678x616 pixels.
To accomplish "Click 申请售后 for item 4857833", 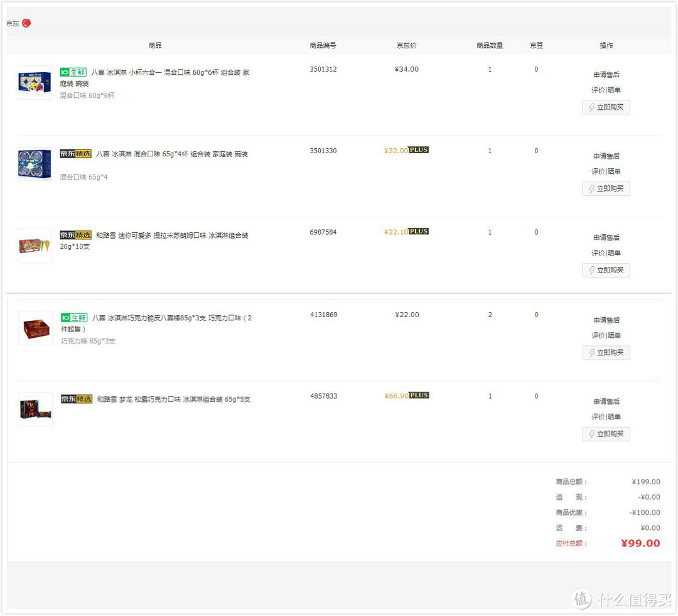I will click(x=606, y=401).
